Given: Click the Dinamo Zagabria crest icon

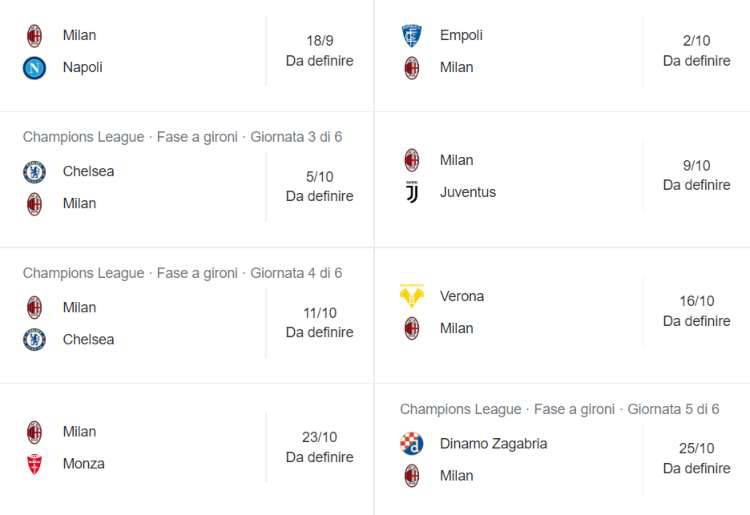Looking at the screenshot, I should (x=411, y=444).
